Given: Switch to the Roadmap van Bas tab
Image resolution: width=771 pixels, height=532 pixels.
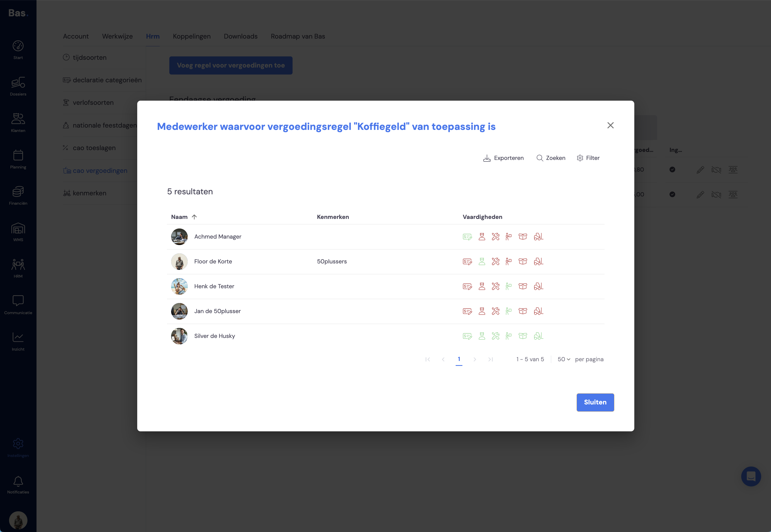Looking at the screenshot, I should click(298, 36).
